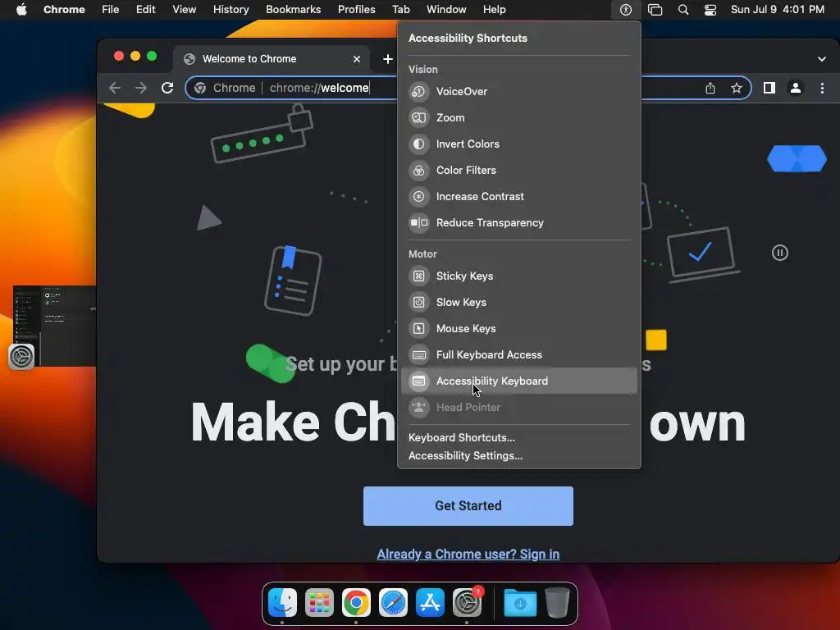Click the site info icon in address bar
This screenshot has height=630, width=840.
click(200, 88)
